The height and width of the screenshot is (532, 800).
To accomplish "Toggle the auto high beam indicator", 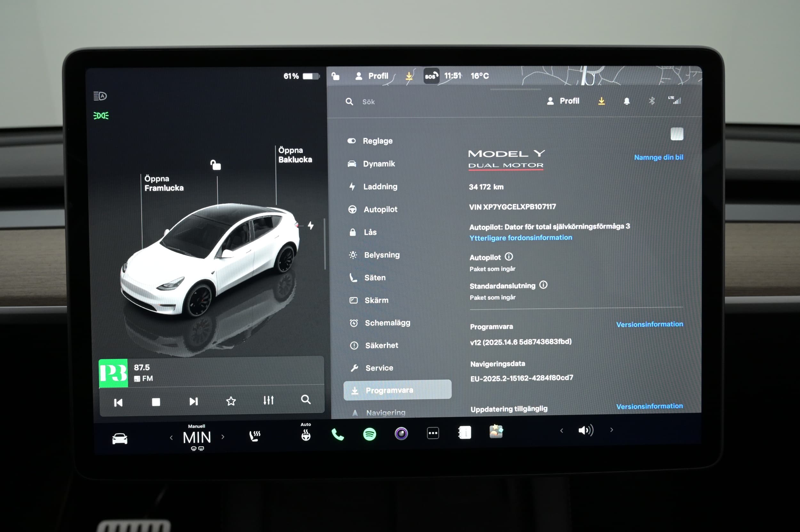I will [100, 96].
